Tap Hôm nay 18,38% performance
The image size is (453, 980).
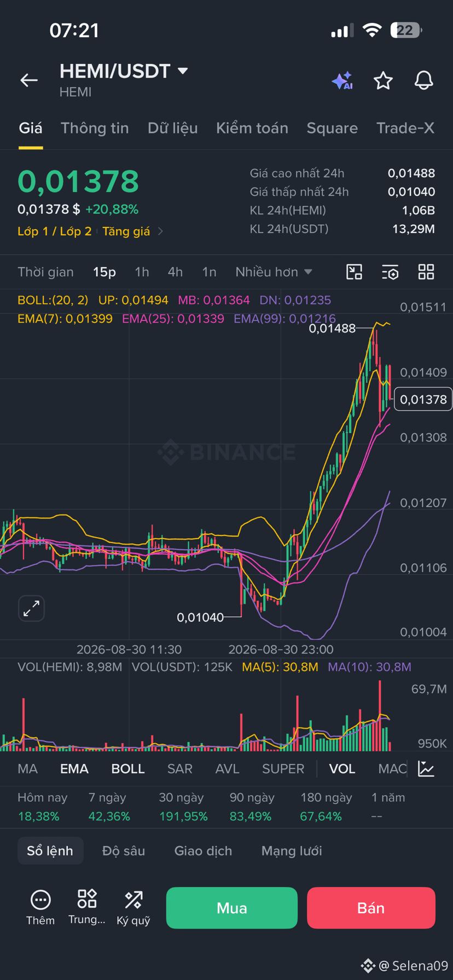coord(43,807)
